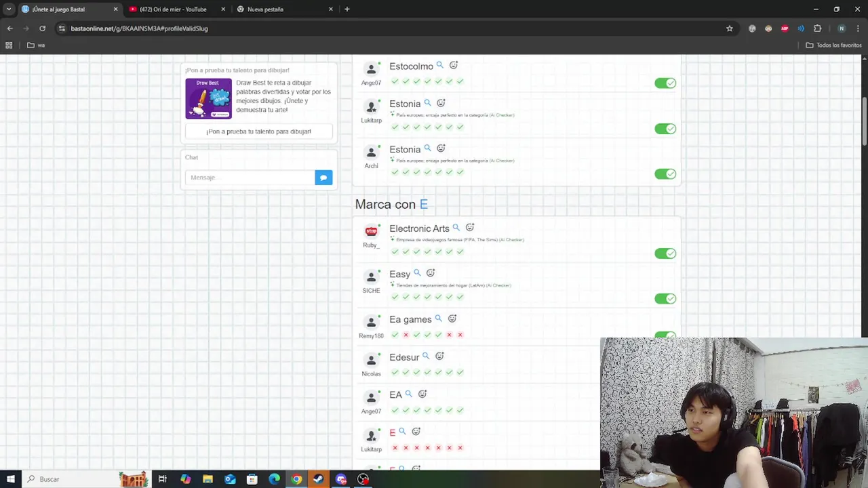Click the Estocolmo answer text
The height and width of the screenshot is (488, 868).
coord(411,66)
